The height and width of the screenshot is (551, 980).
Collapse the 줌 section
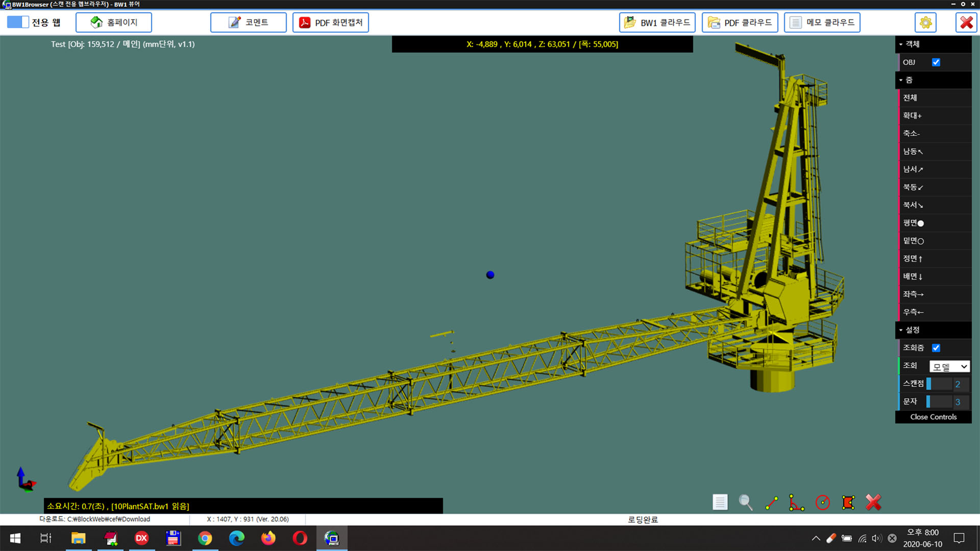click(x=909, y=80)
